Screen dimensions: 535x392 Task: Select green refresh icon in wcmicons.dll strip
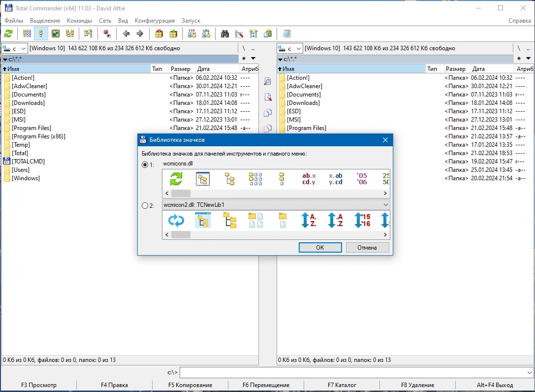click(176, 179)
